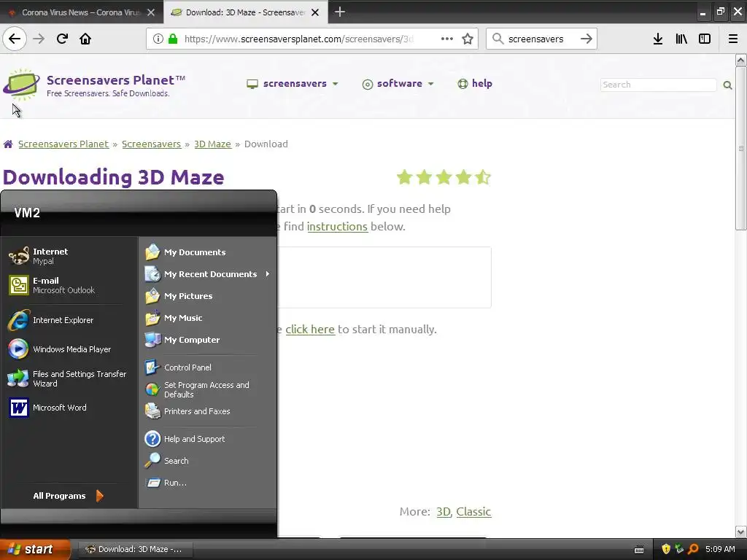
Task: Click the first rating star
Action: 404,177
